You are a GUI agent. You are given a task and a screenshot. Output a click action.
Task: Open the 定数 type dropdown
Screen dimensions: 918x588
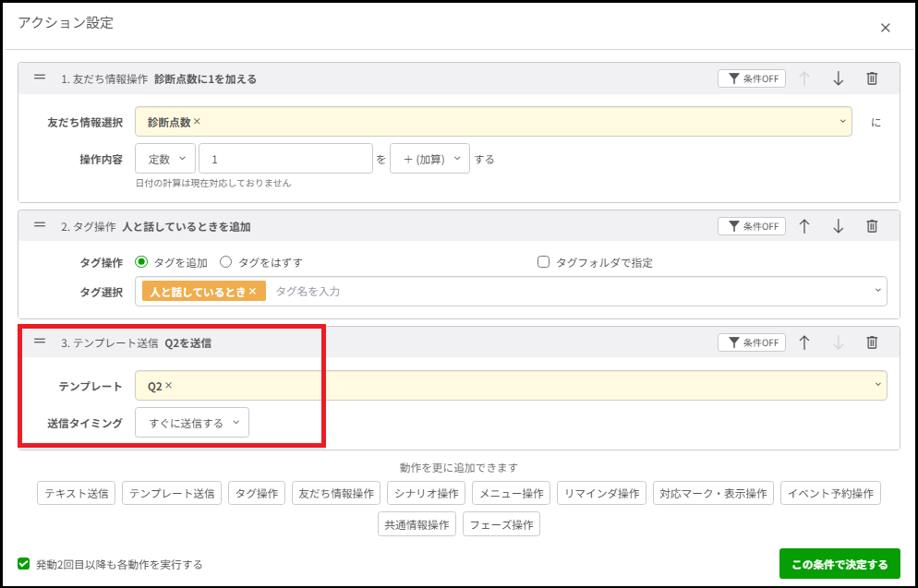165,159
